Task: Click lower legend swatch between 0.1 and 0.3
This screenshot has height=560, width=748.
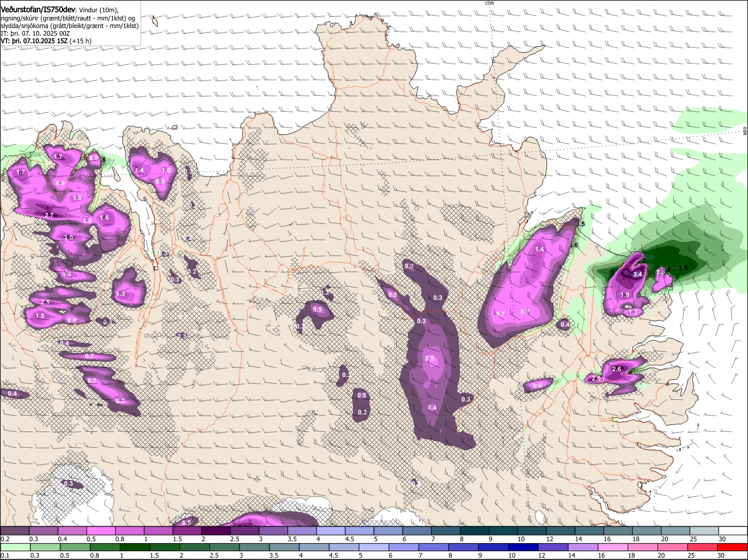Action: (x=15, y=547)
